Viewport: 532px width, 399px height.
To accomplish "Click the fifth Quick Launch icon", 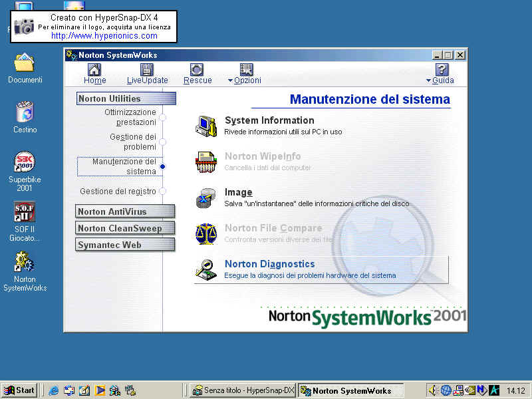I will coord(114,390).
